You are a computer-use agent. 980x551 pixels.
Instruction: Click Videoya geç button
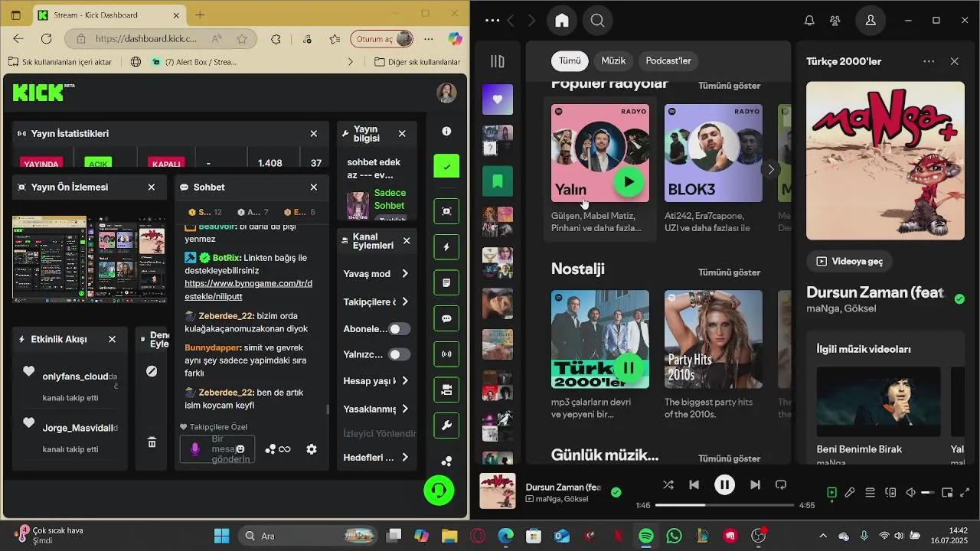849,261
